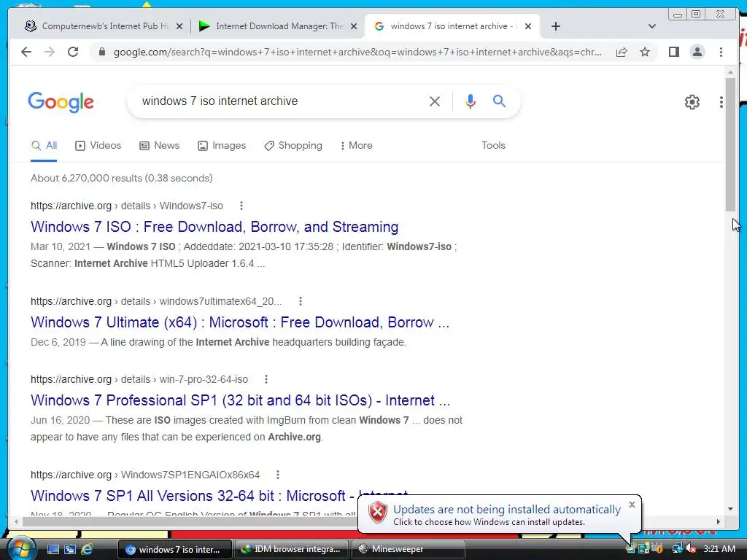Launch Internet Explorer from quick launch
This screenshot has height=560, width=747.
(88, 549)
